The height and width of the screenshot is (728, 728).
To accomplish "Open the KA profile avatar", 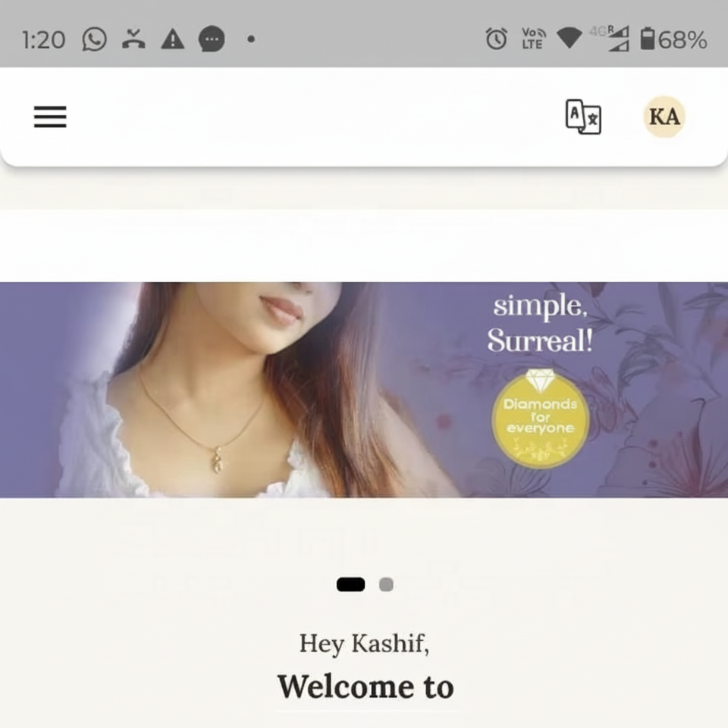I will (x=664, y=117).
